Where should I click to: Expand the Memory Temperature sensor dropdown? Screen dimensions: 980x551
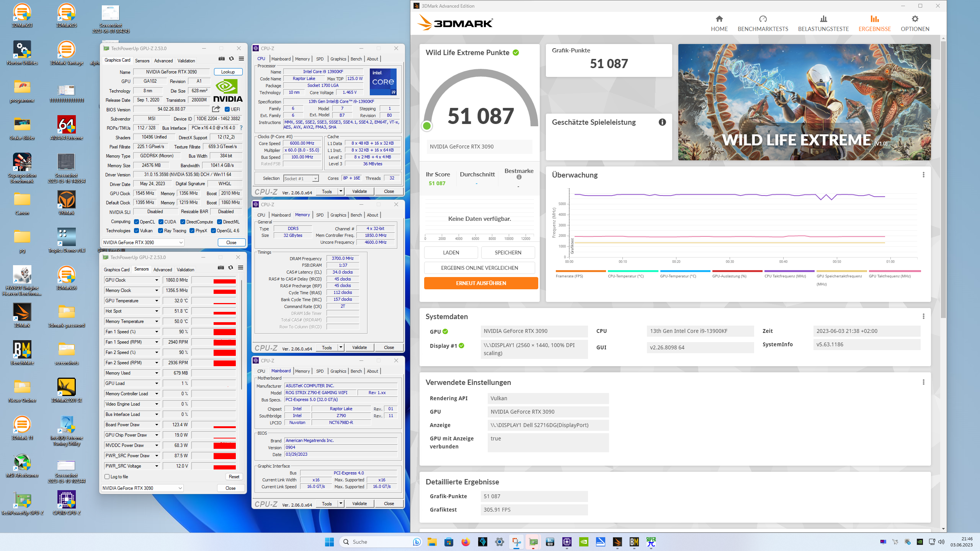click(x=157, y=321)
